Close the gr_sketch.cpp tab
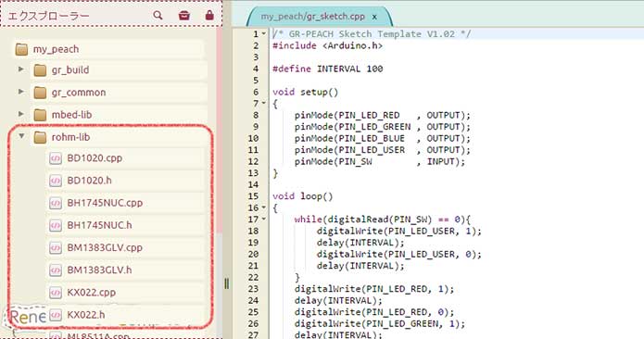Image resolution: width=644 pixels, height=339 pixels. coord(374,17)
